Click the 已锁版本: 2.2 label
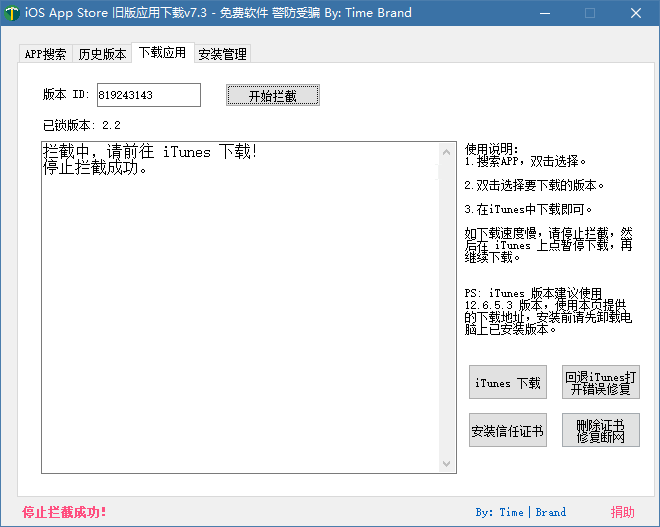This screenshot has width=660, height=527. click(x=82, y=125)
